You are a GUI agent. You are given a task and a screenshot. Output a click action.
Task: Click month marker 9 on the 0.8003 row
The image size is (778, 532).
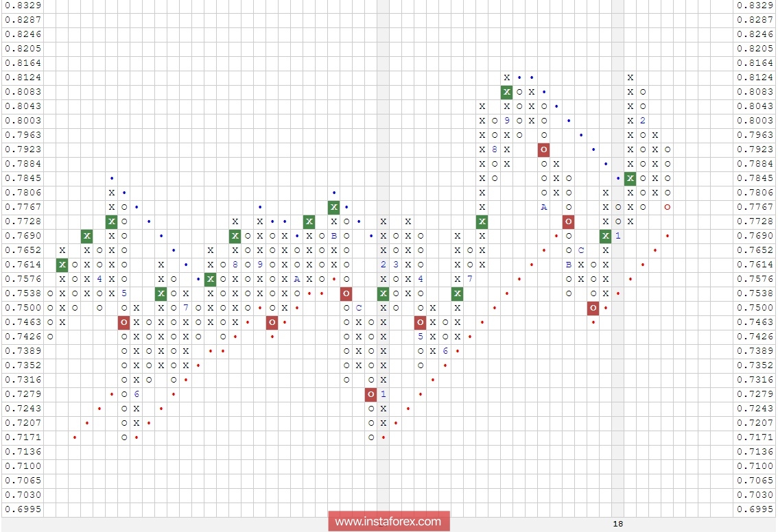click(506, 121)
